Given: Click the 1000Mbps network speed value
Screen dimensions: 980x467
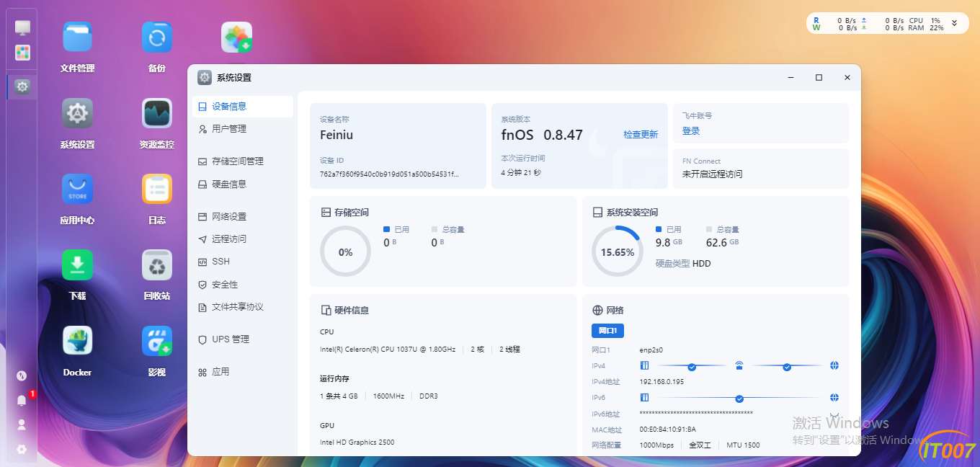Looking at the screenshot, I should (656, 445).
